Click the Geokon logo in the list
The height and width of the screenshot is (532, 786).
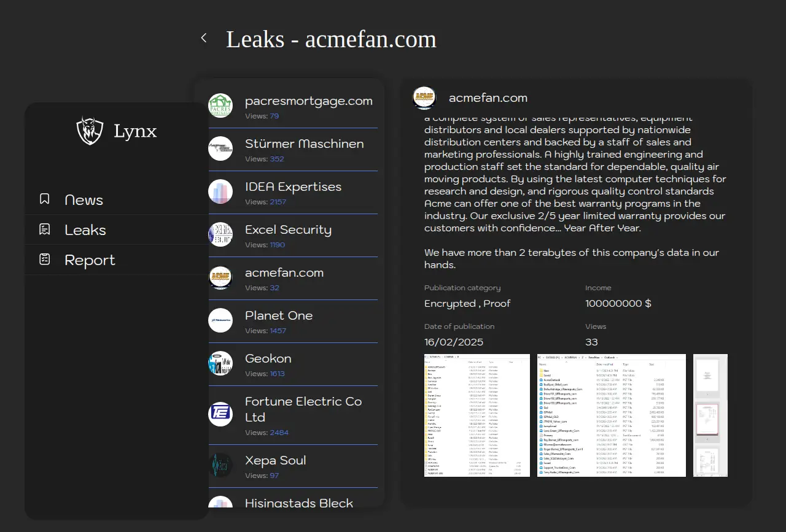click(220, 363)
